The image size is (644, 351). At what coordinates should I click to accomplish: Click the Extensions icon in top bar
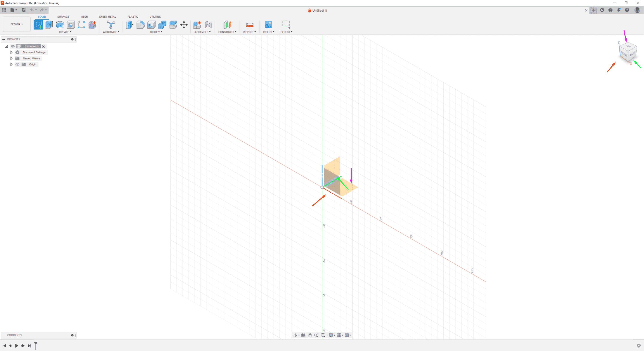(602, 10)
